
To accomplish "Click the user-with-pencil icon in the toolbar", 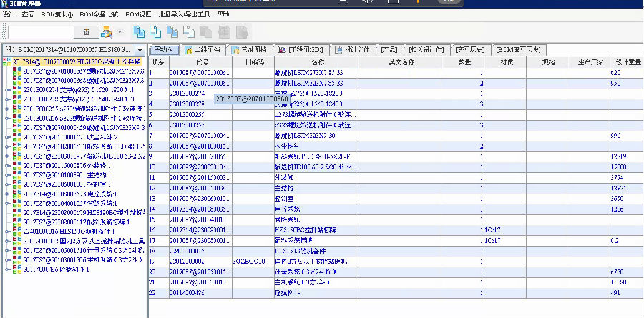I will tap(107, 32).
